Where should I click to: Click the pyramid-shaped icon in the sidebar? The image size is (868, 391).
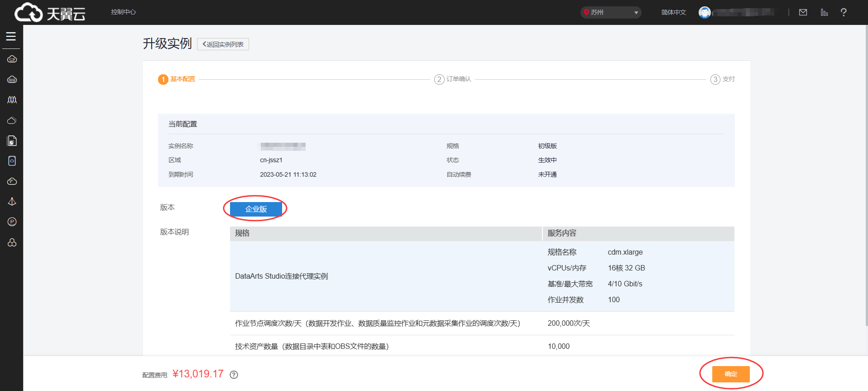coord(12,202)
